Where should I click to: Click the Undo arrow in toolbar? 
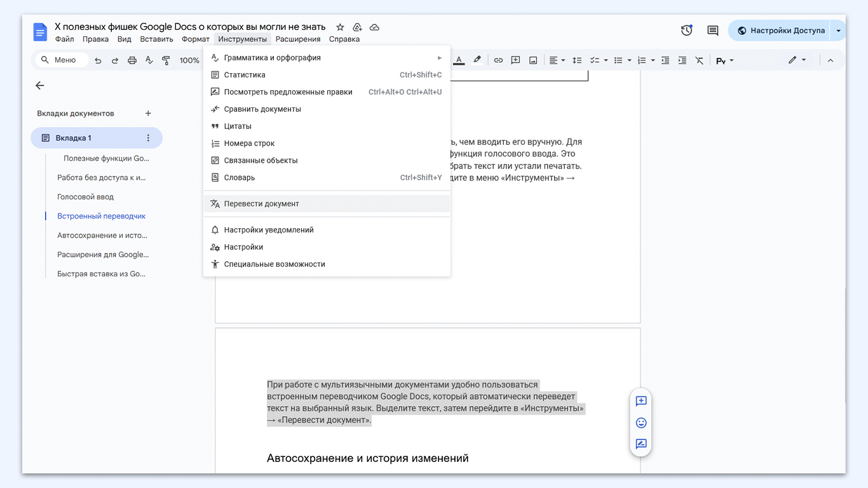coord(98,60)
